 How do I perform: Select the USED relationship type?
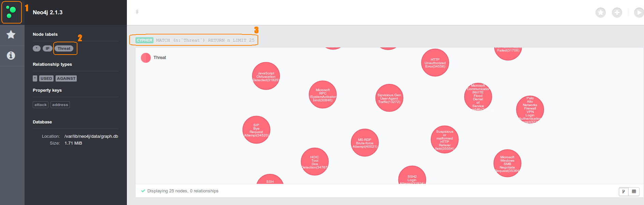pyautogui.click(x=46, y=78)
